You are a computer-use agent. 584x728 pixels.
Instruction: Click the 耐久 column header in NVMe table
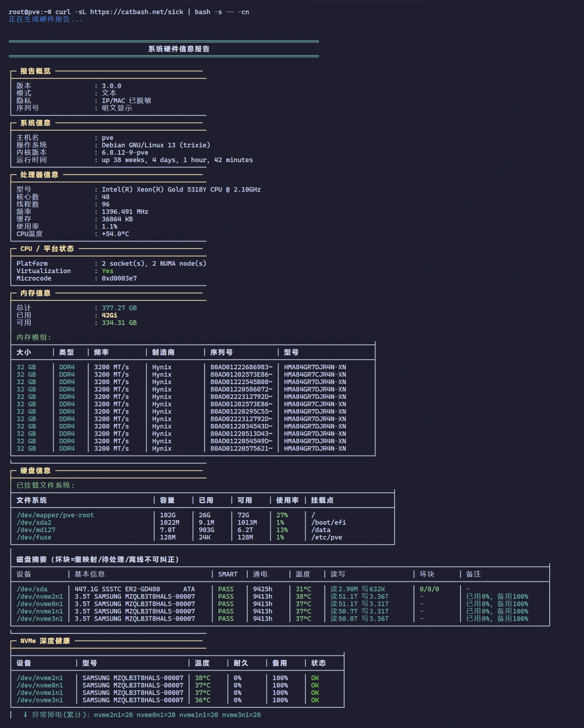(241, 663)
